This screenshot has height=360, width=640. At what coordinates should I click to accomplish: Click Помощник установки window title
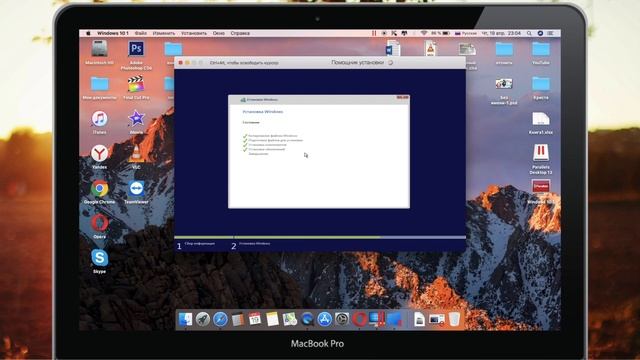(357, 62)
